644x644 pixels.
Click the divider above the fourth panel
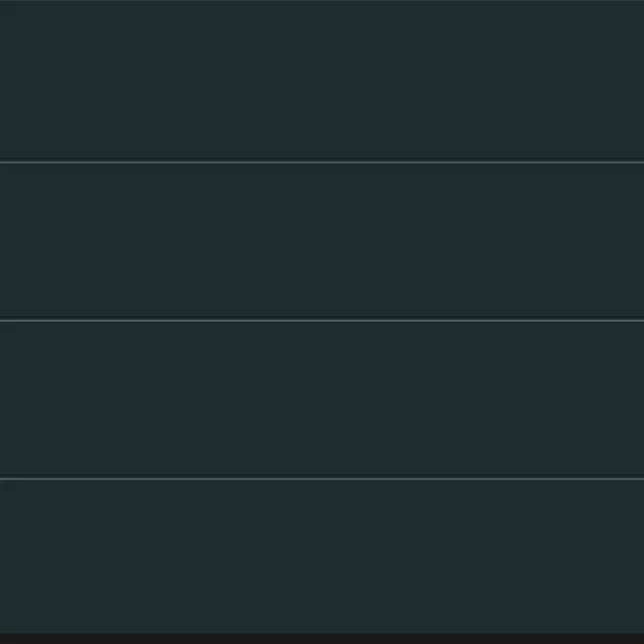pos(322,478)
